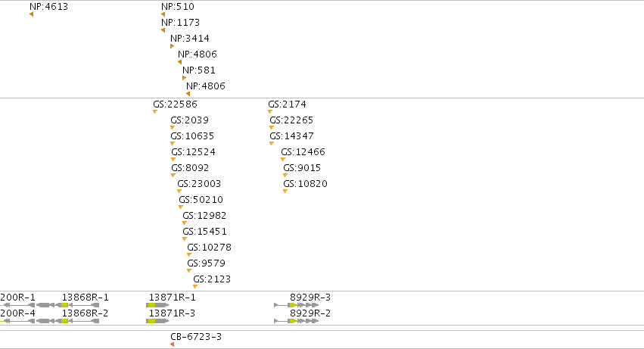Select the GS:9015 insertion marker
Viewport: 644px width, 349px height.
point(285,176)
